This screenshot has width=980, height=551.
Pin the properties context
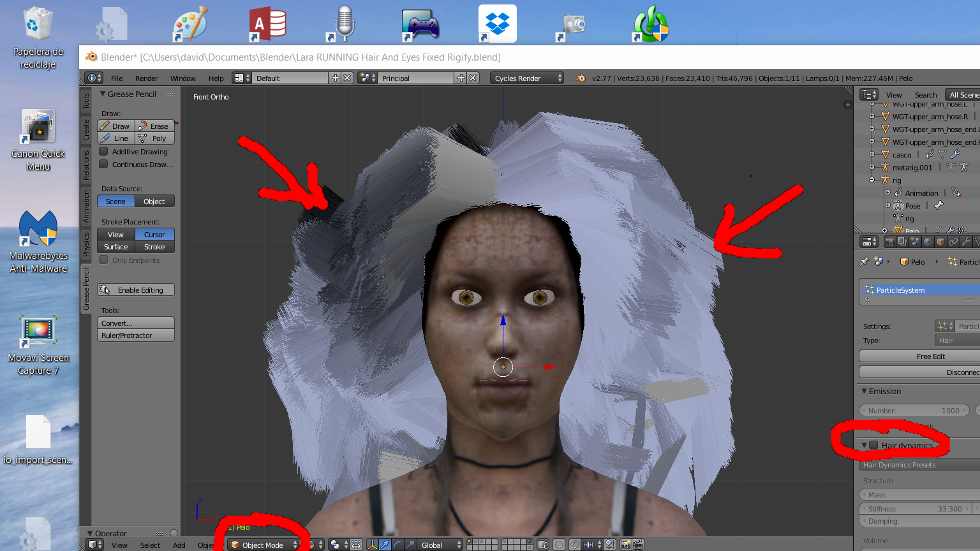coord(865,261)
